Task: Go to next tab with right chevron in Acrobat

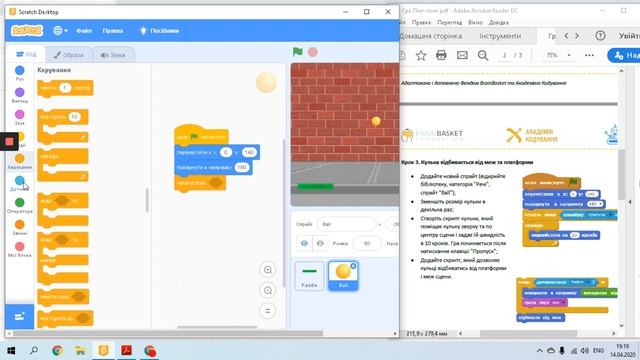Action: click(x=577, y=36)
